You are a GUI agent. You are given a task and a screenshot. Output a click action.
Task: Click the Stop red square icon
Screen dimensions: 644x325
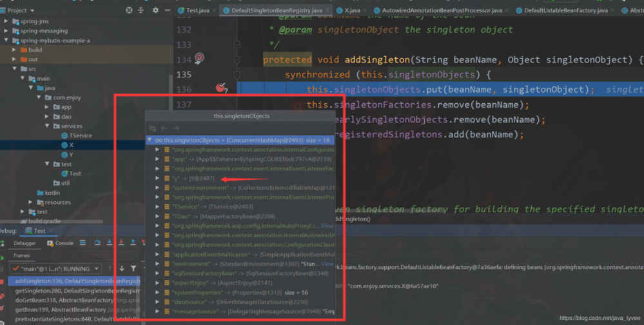click(x=2, y=282)
